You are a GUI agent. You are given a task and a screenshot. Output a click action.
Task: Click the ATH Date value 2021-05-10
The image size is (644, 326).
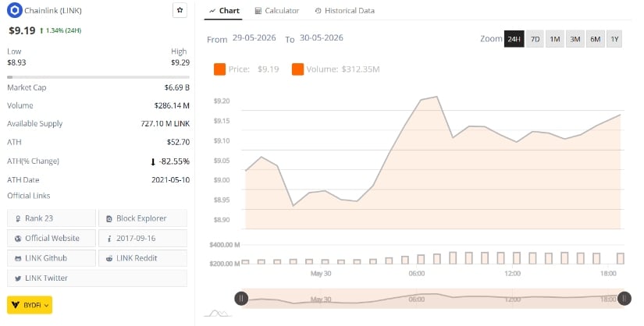[x=170, y=180]
